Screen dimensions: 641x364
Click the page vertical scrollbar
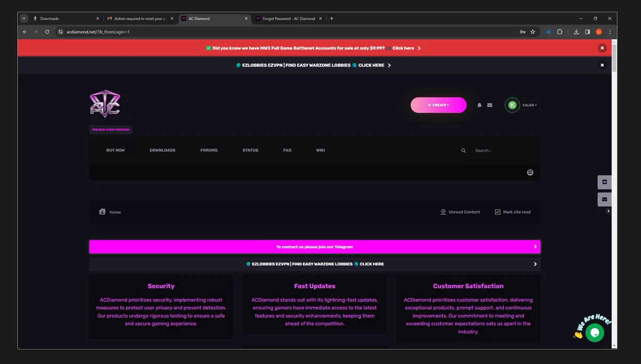coord(614,58)
